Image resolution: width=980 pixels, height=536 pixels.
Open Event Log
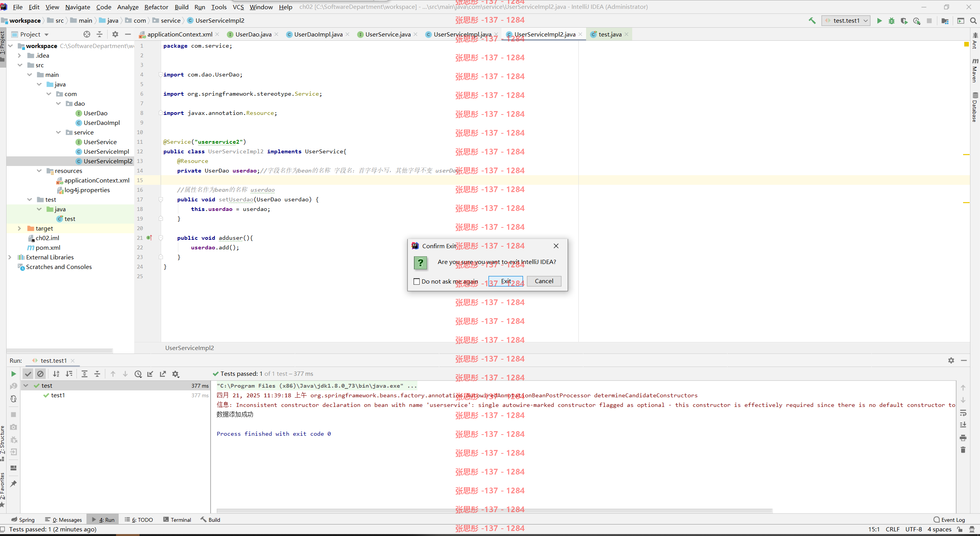949,520
